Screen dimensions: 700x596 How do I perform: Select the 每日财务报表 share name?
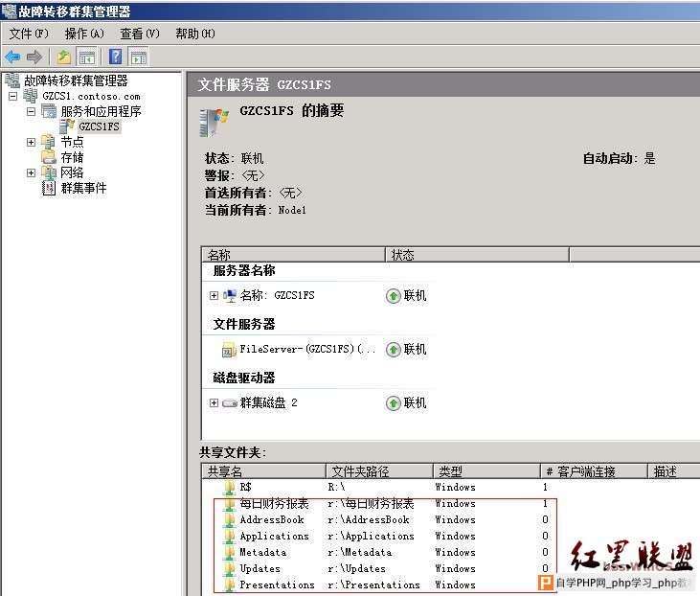pos(275,503)
